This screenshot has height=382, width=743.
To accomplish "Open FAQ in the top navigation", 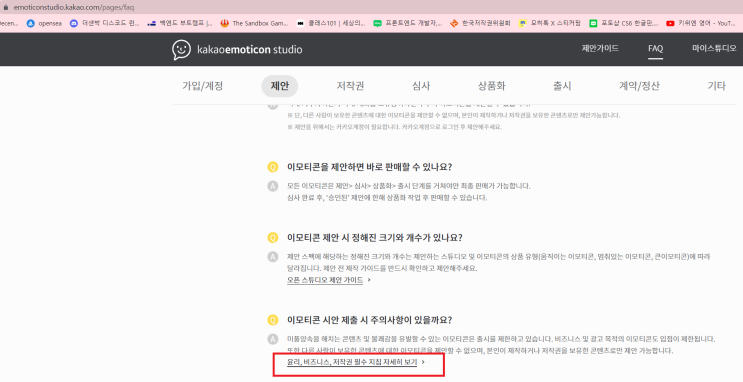I will coord(655,48).
